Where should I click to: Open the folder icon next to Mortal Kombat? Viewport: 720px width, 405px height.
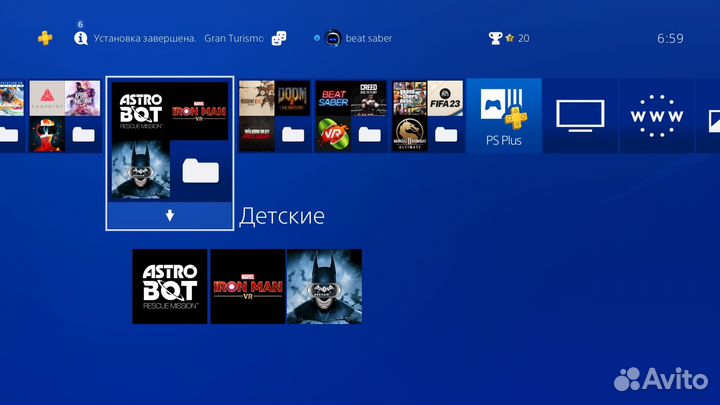tap(446, 135)
